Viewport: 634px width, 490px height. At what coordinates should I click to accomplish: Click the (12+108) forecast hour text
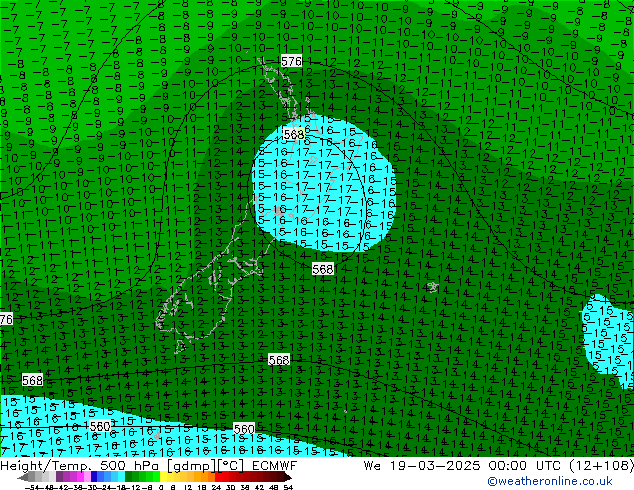pos(601,466)
